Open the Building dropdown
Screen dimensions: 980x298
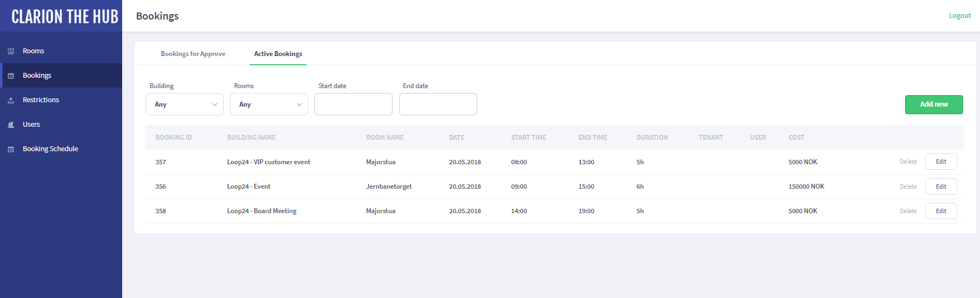[185, 104]
